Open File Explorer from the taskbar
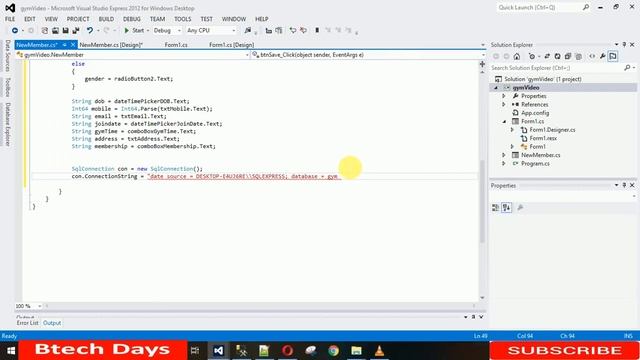 (356, 351)
